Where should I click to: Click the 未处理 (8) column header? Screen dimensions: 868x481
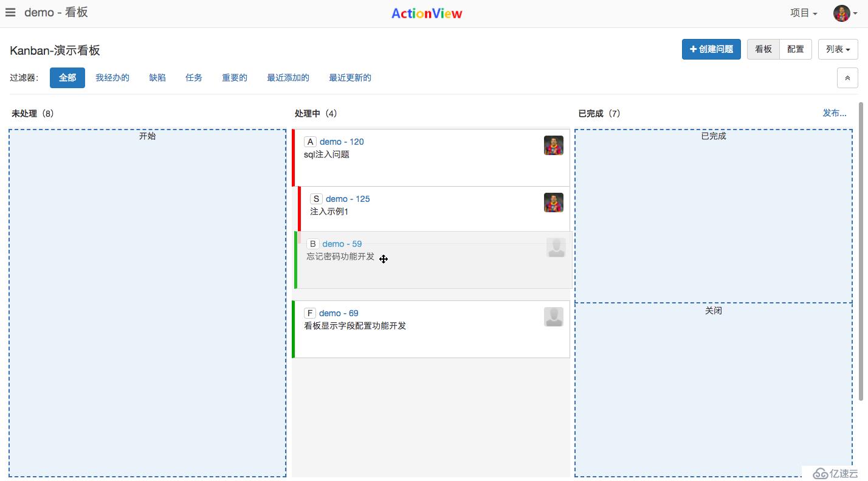point(32,113)
